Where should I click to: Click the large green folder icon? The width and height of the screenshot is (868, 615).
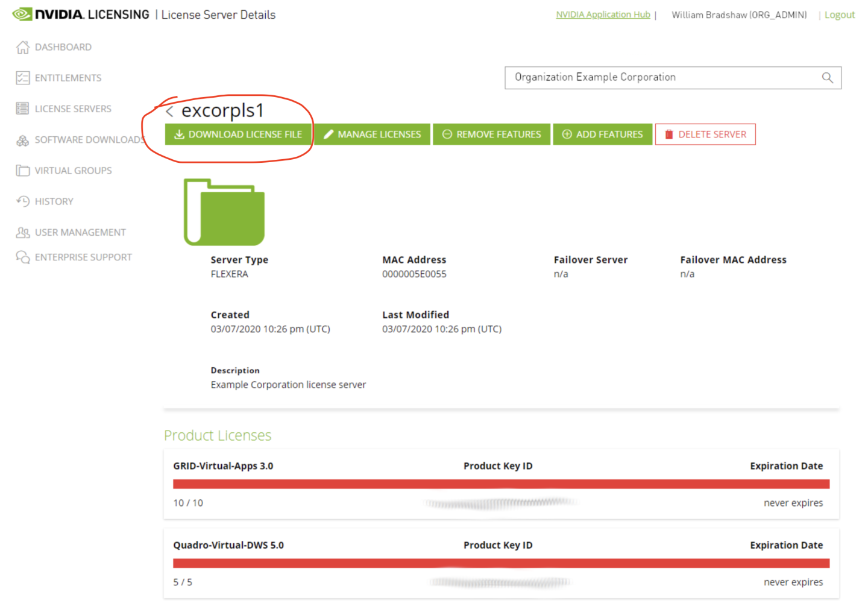pyautogui.click(x=224, y=212)
